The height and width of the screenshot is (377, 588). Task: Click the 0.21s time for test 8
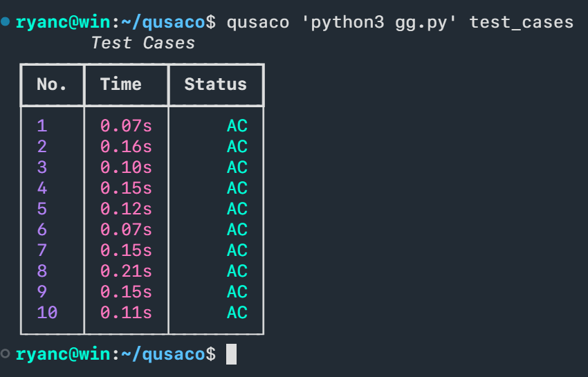[x=126, y=271]
